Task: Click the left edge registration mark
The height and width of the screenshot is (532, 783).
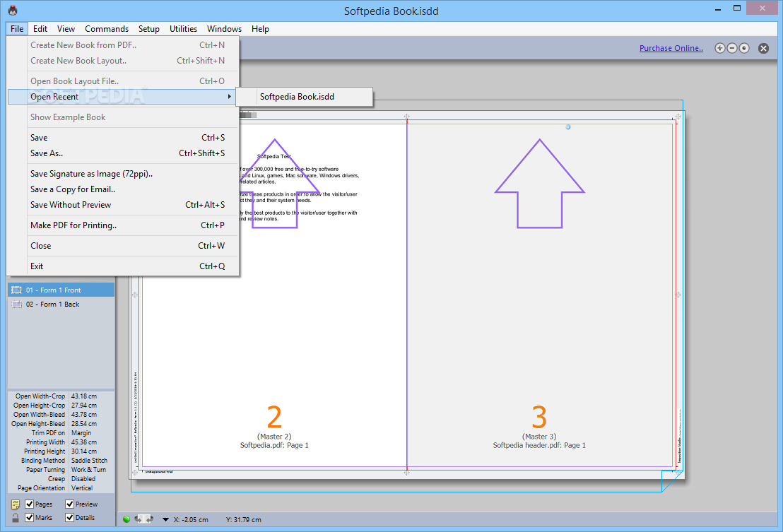Action: tap(135, 295)
